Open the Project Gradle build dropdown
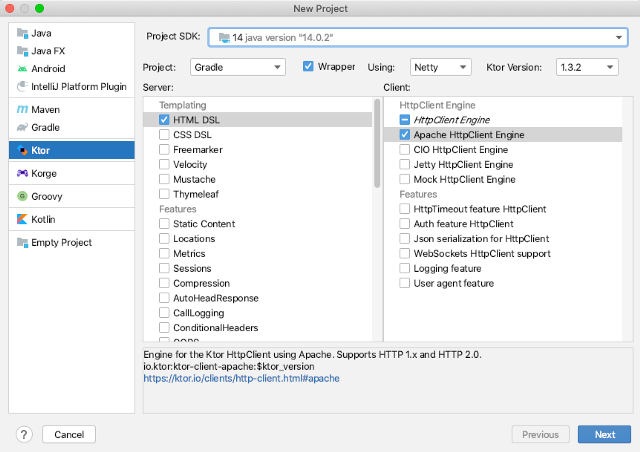The width and height of the screenshot is (640, 452). click(x=238, y=67)
